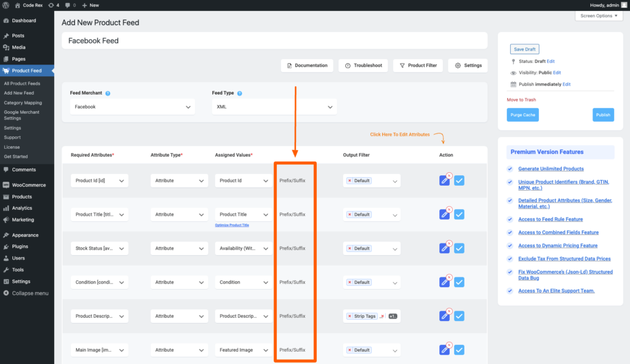
Task: Click the Purge Cache button
Action: (523, 115)
